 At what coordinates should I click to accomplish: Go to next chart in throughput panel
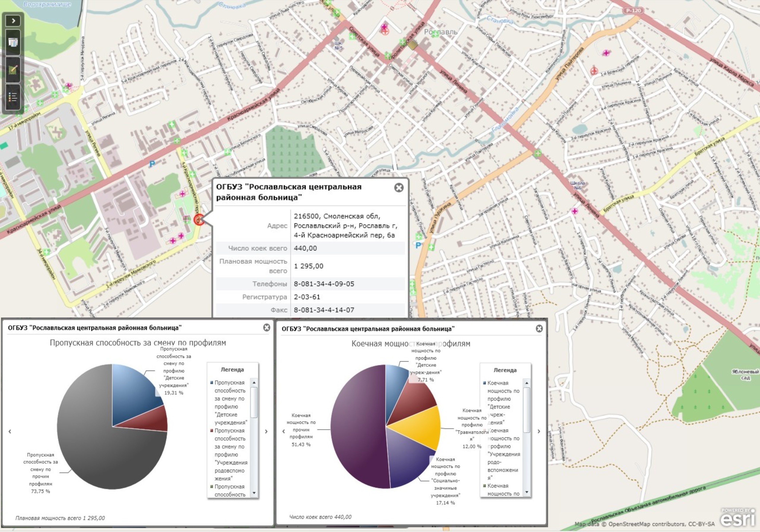pos(266,431)
